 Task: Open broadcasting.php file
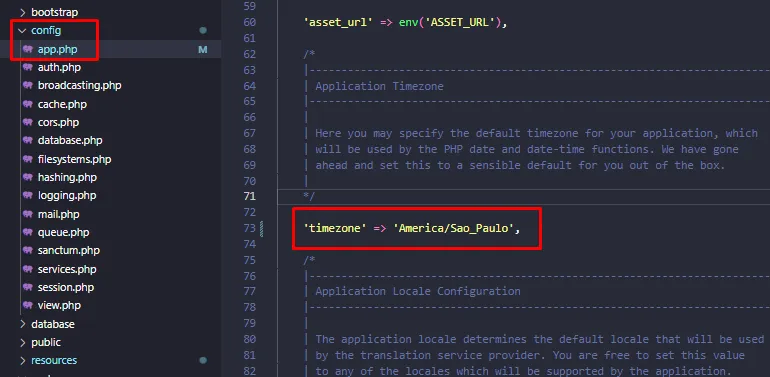click(x=80, y=85)
